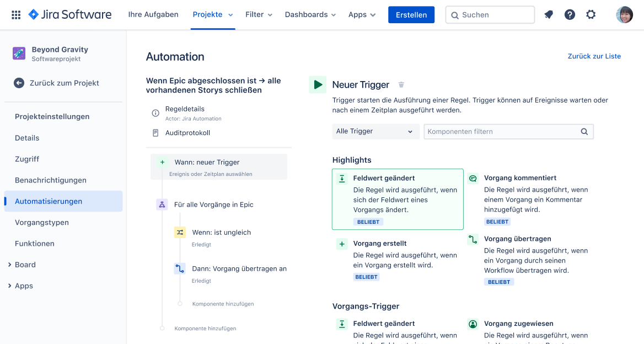The image size is (644, 344).
Task: Click the Dann: Vorgang übertragen an icon
Action: [x=179, y=267]
